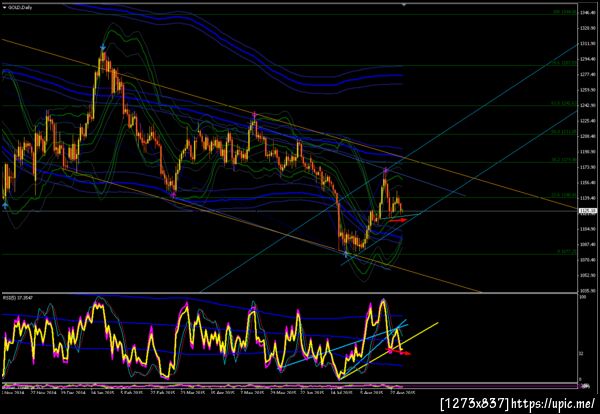
Task: Select the pink arrow marker at the March low
Action: (173, 196)
